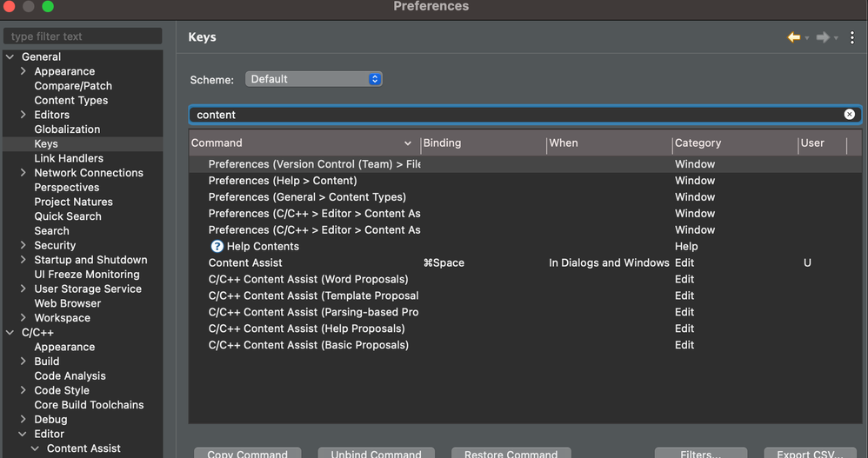Click the forward navigation arrow icon
Screen dimensions: 868x458
tap(823, 37)
